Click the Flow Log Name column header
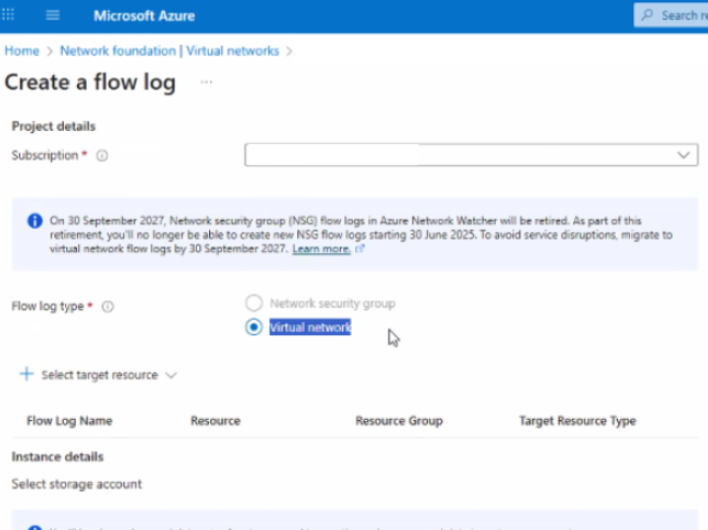The height and width of the screenshot is (530, 708). 69,421
